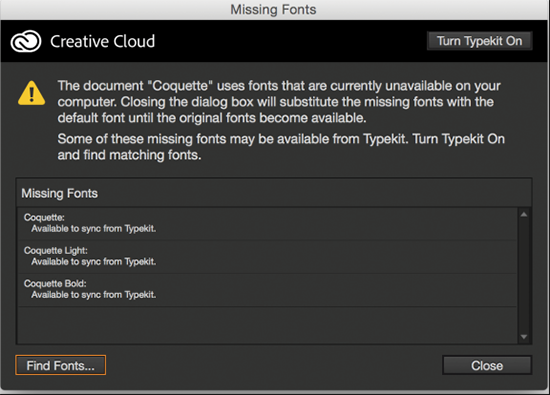Select the "Coquette Bold:" font entry
550x395 pixels.
click(267, 289)
